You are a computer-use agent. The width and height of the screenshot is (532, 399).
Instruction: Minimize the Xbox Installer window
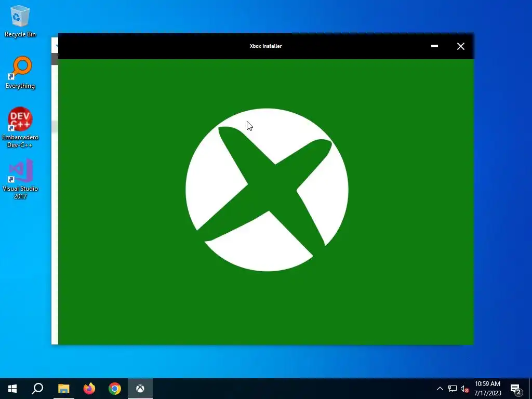tap(434, 46)
